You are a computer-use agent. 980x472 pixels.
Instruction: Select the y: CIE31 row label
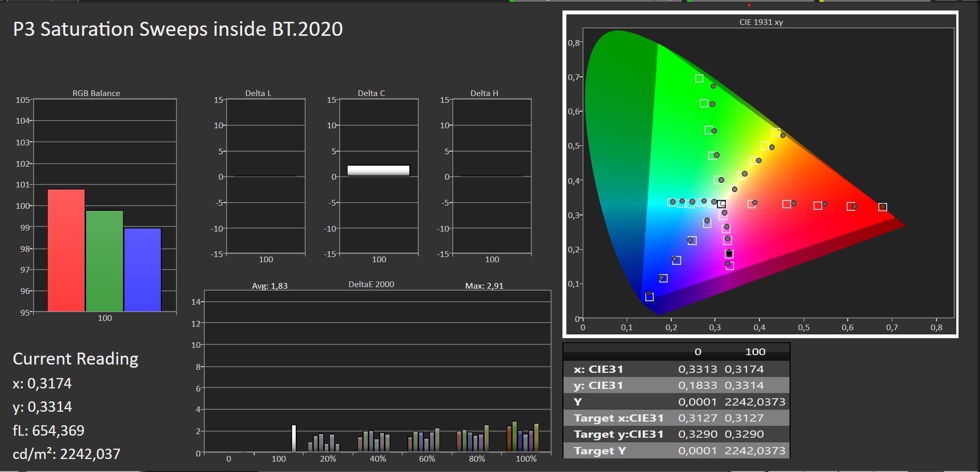pos(598,385)
